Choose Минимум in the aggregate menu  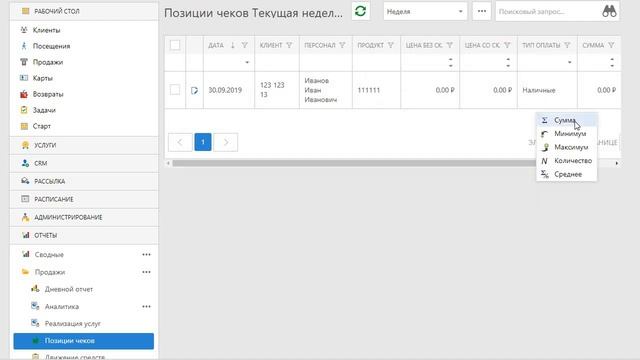pos(567,133)
